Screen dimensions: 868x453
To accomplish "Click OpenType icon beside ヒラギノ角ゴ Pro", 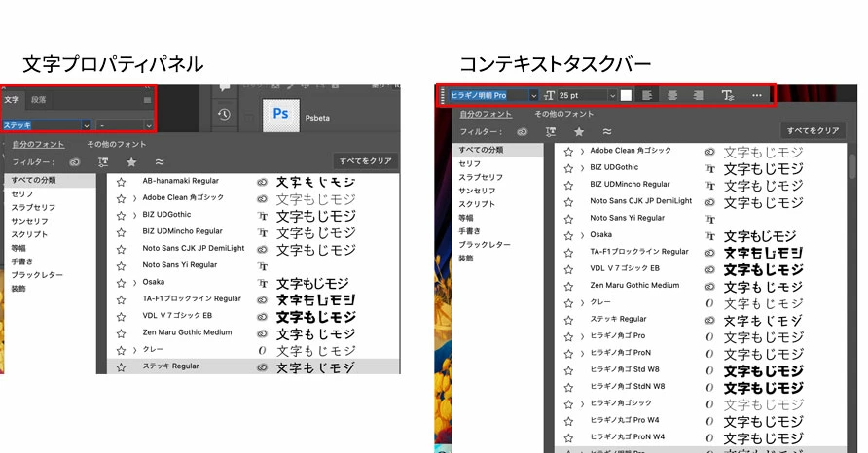I will pos(709,337).
